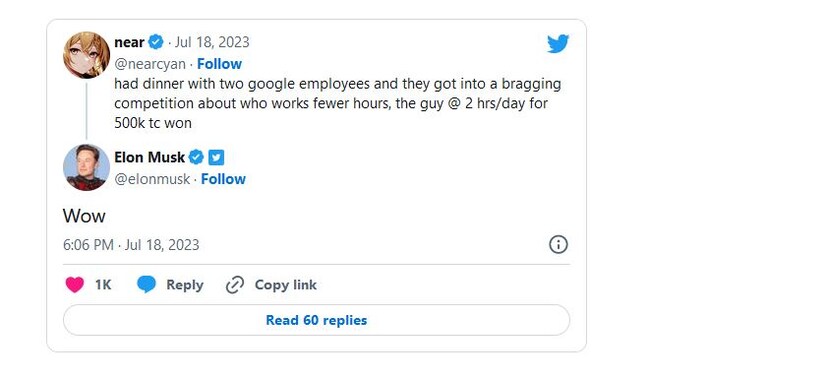Follow the @elonmusk account

[224, 179]
